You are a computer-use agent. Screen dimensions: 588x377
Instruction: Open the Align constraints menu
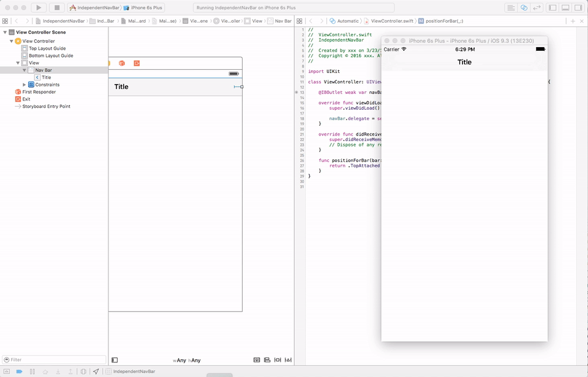pyautogui.click(x=267, y=360)
